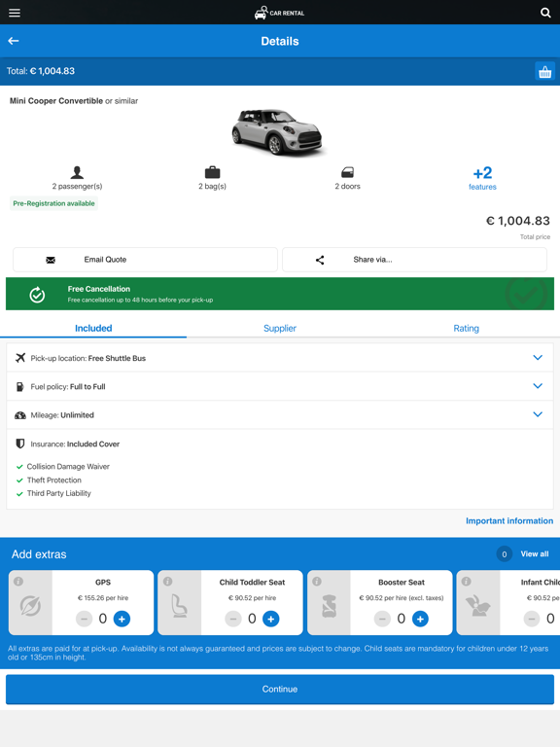Image resolution: width=560 pixels, height=747 pixels.
Task: Click the Continue button
Action: (x=280, y=689)
